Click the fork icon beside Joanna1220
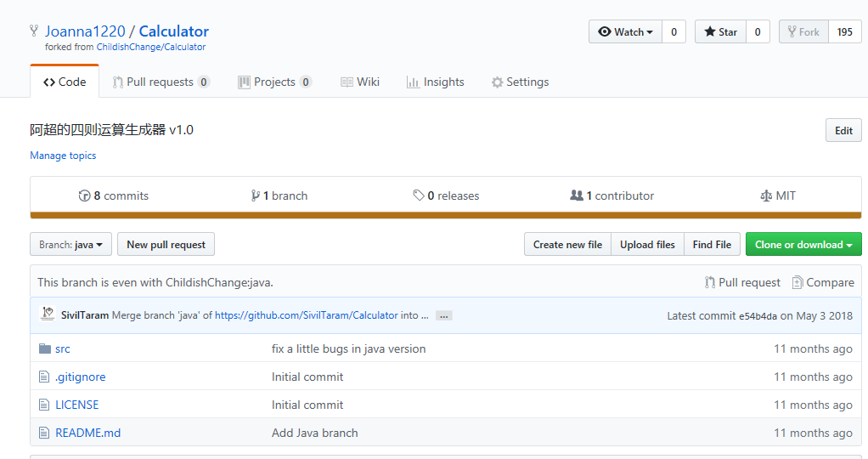This screenshot has width=868, height=459. click(34, 31)
